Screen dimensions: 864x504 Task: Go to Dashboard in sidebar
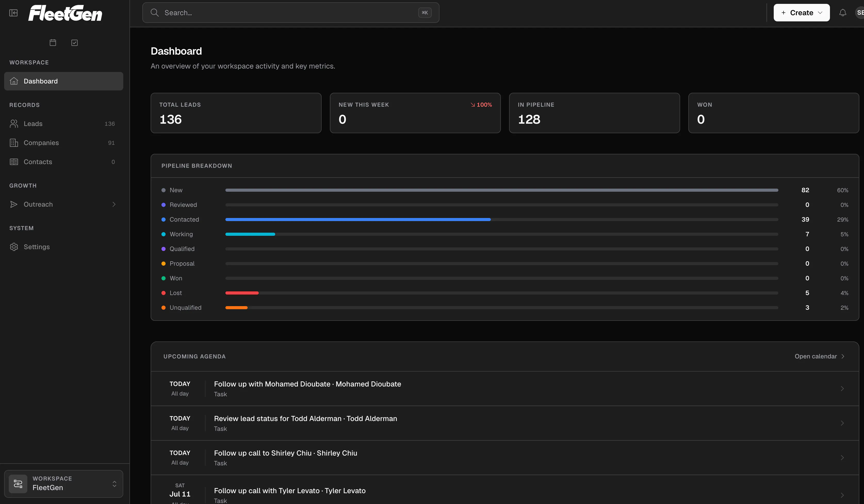(x=63, y=81)
